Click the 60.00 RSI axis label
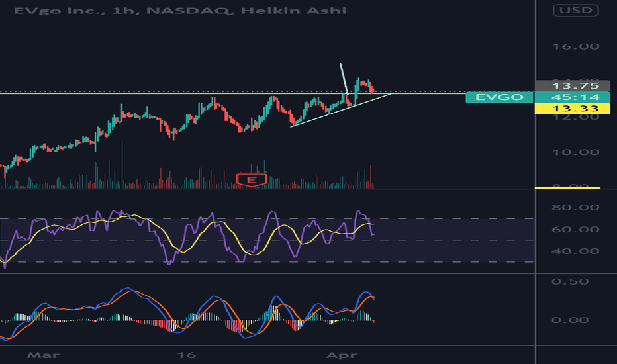This screenshot has width=617, height=364. pyautogui.click(x=575, y=230)
